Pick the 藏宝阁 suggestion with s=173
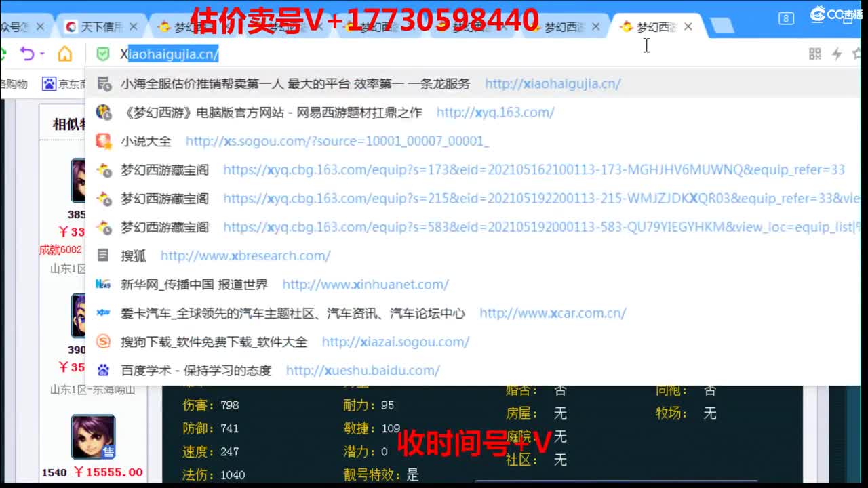Viewport: 868px width, 488px height. [x=473, y=169]
